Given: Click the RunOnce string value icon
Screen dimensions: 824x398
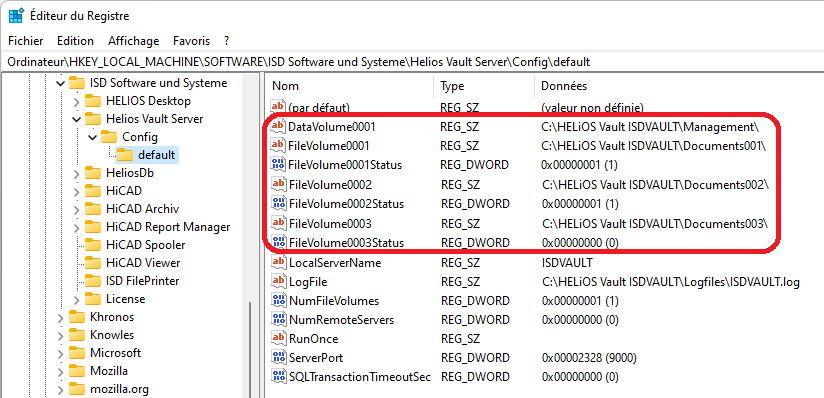Looking at the screenshot, I should (x=279, y=339).
